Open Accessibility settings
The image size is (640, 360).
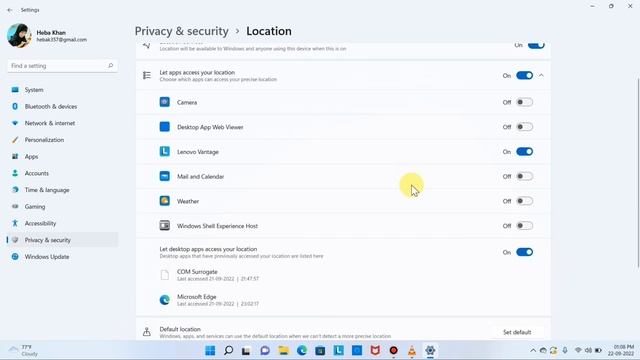coord(62,224)
